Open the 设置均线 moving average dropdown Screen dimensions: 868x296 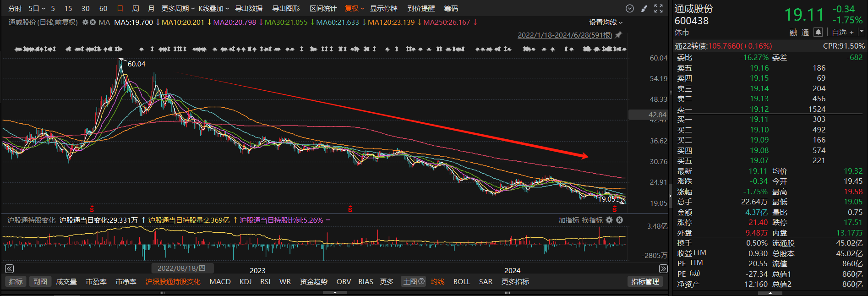point(606,22)
